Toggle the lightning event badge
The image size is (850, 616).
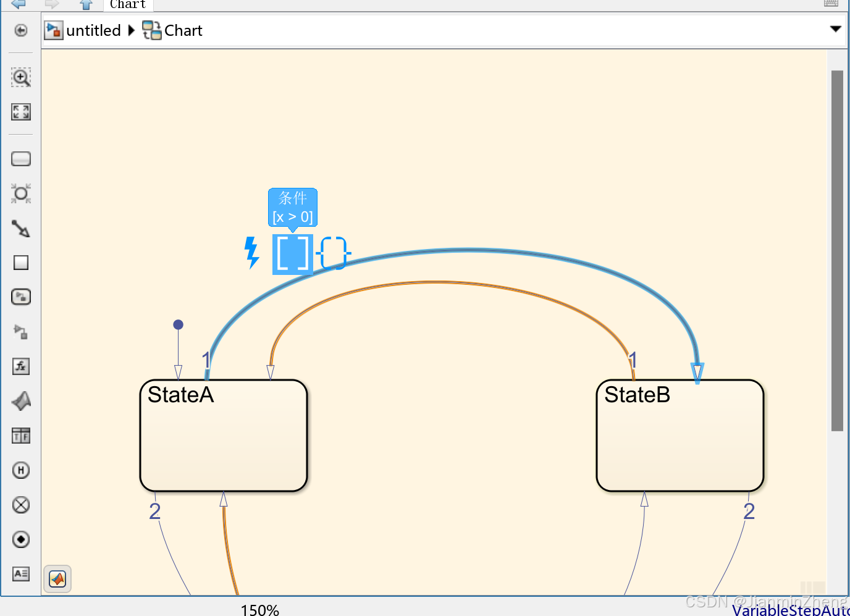pyautogui.click(x=251, y=253)
